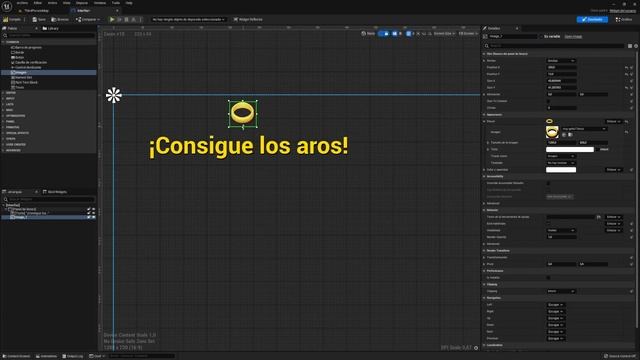The height and width of the screenshot is (360, 640).
Task: Open the Anclas dropdown
Action: [x=560, y=60]
